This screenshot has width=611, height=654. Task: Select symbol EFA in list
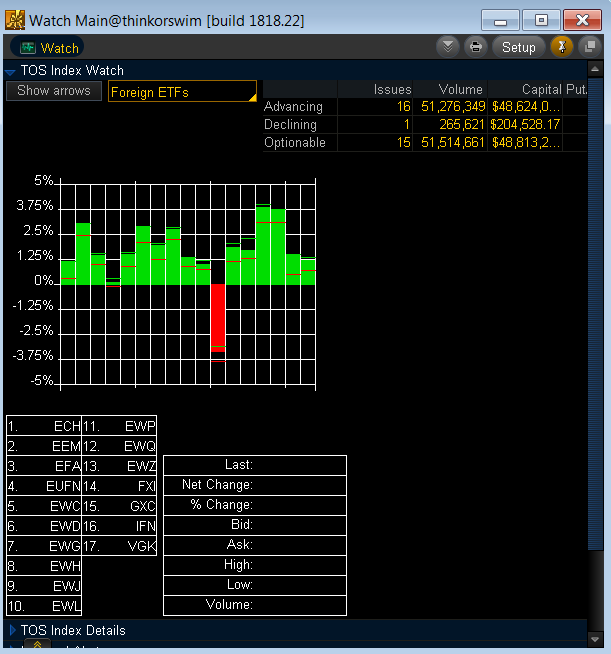pyautogui.click(x=44, y=466)
